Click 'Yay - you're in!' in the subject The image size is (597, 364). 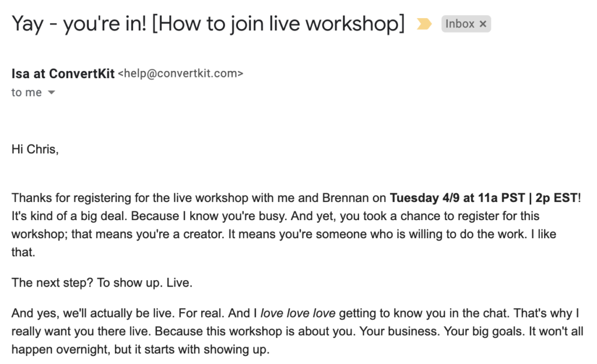click(79, 24)
